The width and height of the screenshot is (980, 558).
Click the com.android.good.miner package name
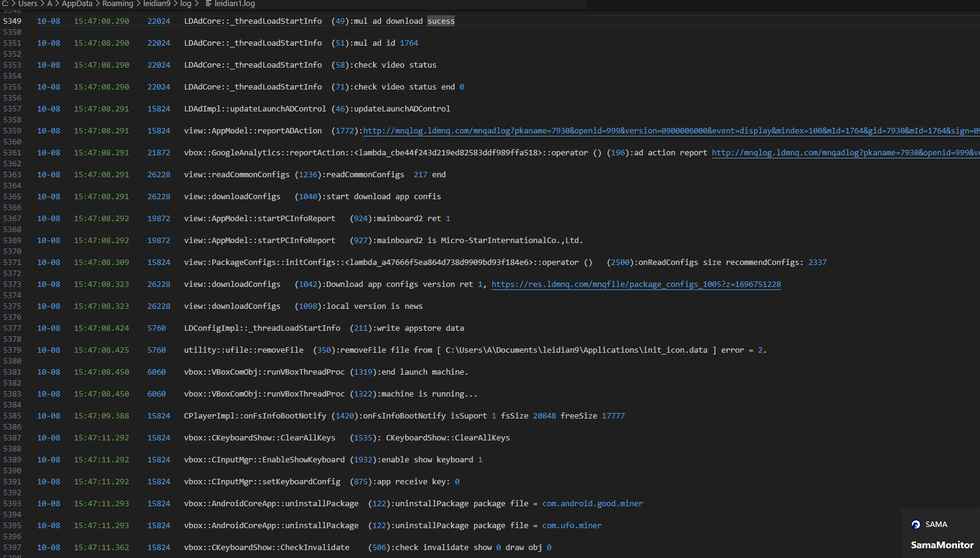[592, 504]
